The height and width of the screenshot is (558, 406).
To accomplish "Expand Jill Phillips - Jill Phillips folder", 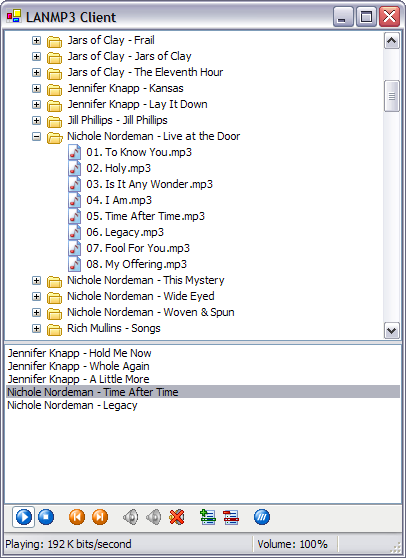I will click(36, 120).
